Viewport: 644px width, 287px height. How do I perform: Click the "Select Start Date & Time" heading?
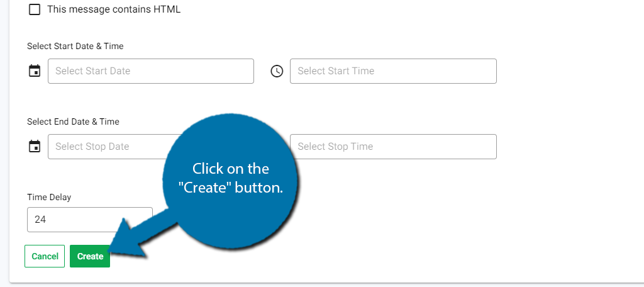coord(75,46)
